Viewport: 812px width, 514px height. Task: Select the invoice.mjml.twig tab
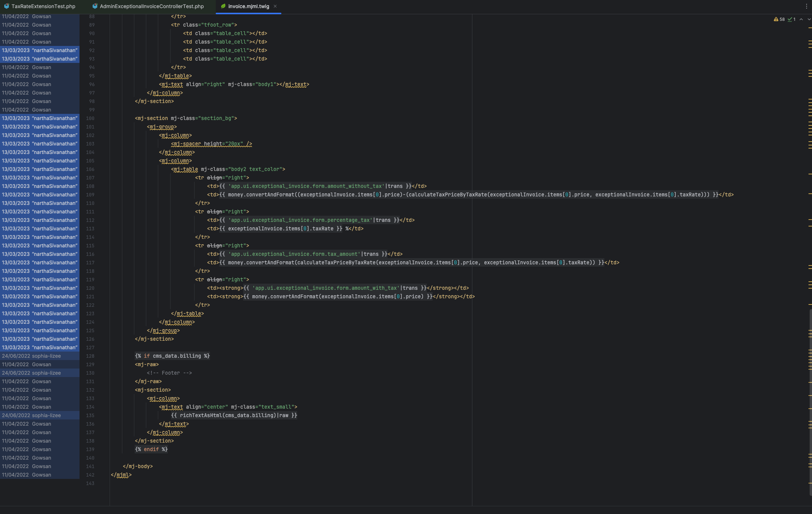[249, 6]
